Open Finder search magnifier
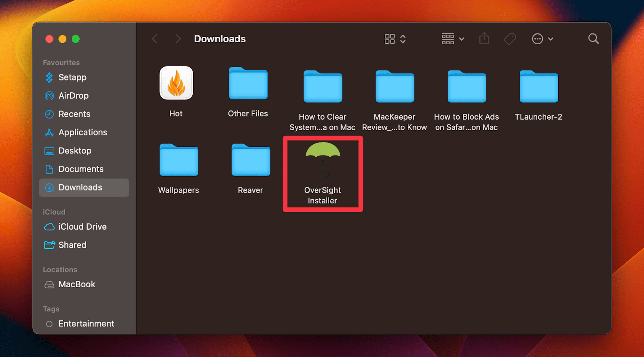644x357 pixels. click(x=593, y=39)
